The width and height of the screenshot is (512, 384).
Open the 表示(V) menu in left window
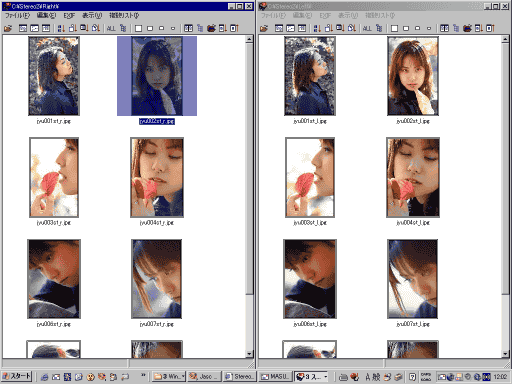[x=92, y=16]
